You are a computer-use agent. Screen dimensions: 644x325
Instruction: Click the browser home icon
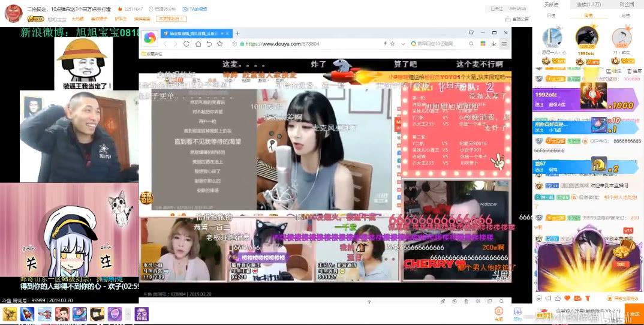197,44
